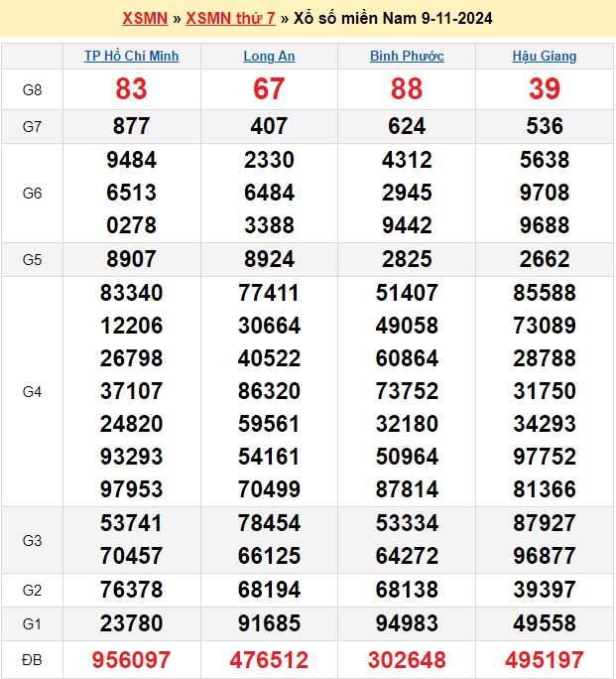Open the 'XSMN thứ 7' link
Viewport: 616px width, 679px height.
tap(230, 19)
